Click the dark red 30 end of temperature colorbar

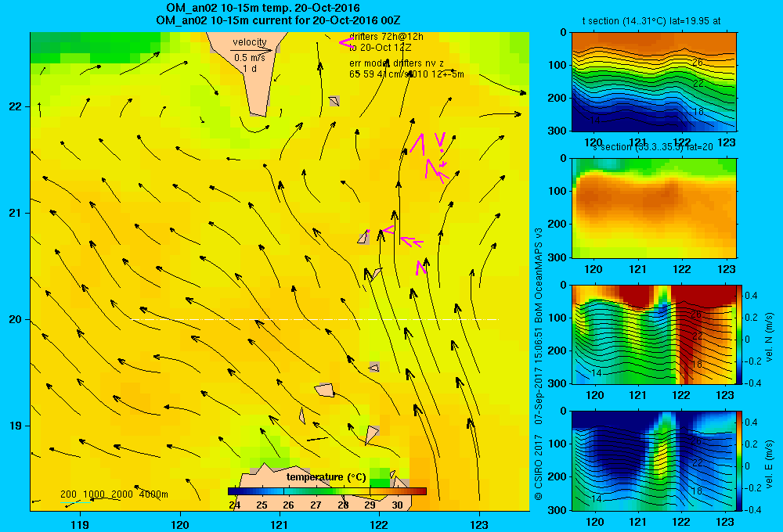coord(418,491)
